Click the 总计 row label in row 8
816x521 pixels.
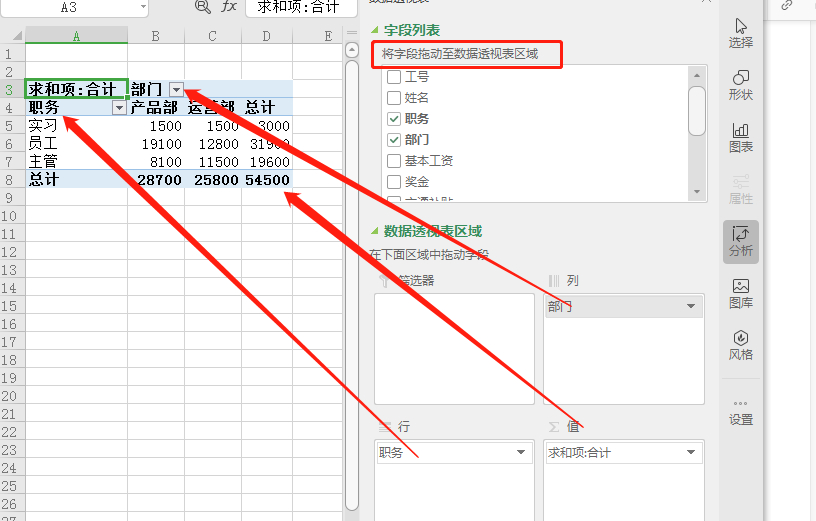[x=76, y=180]
